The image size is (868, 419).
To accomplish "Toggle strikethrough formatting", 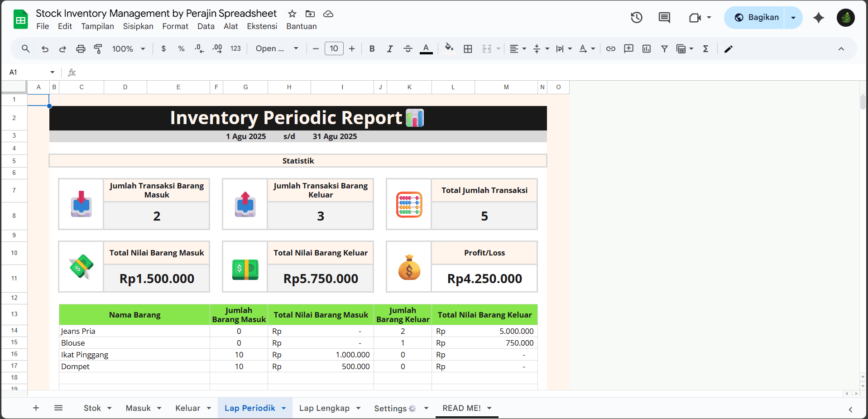I will [x=408, y=49].
